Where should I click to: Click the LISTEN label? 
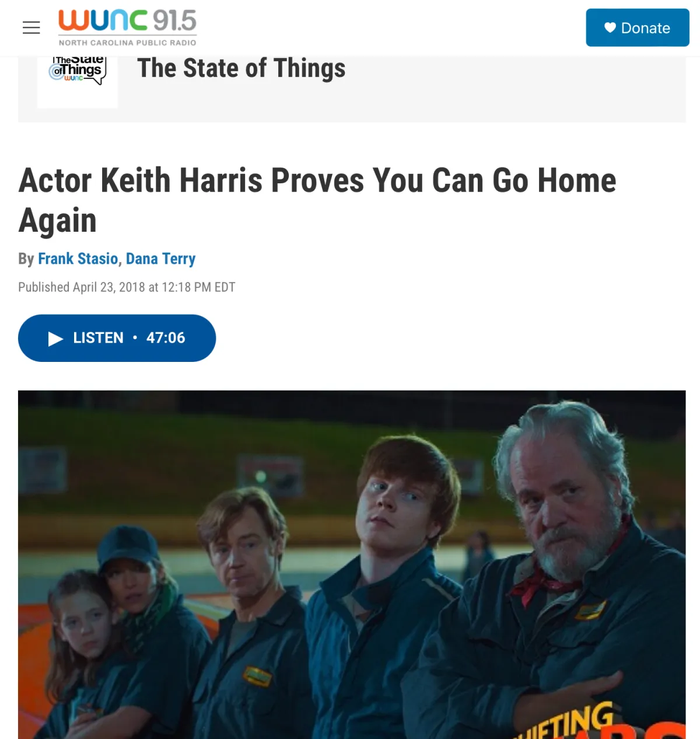point(98,338)
